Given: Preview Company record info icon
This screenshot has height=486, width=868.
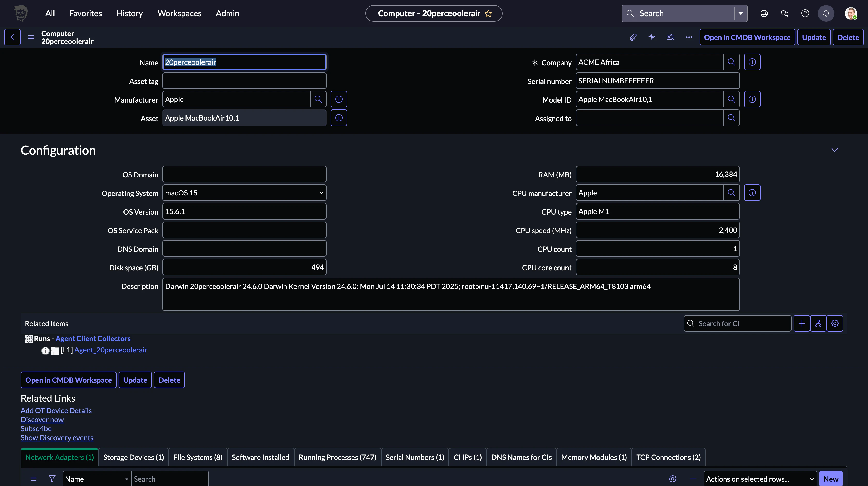Looking at the screenshot, I should 752,62.
